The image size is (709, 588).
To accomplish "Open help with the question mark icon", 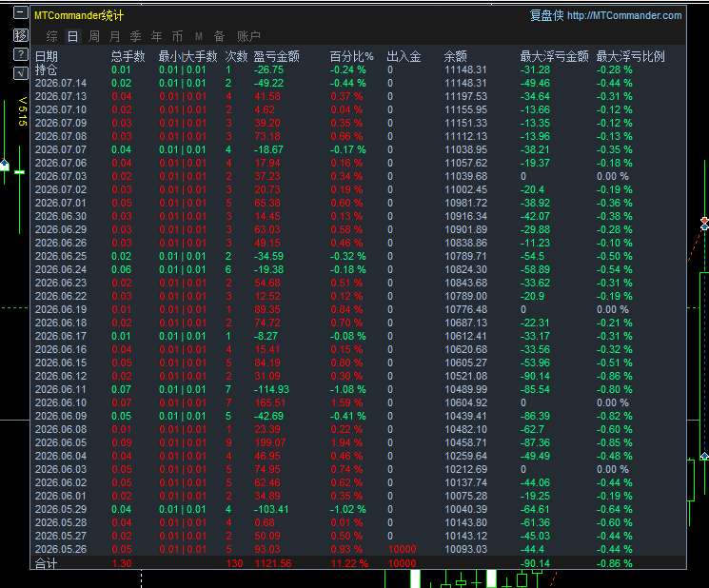I will click(x=21, y=54).
